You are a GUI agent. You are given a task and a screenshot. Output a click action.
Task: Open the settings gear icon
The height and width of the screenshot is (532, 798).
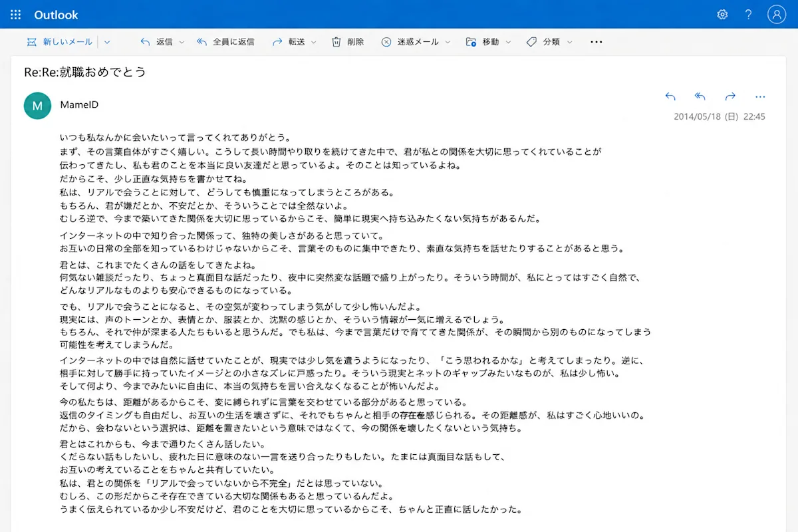point(722,15)
